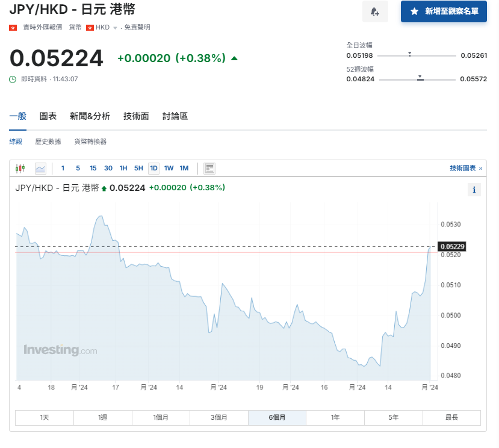Click the star in the watchlist button
Screen dimensions: 499x448
pyautogui.click(x=414, y=11)
